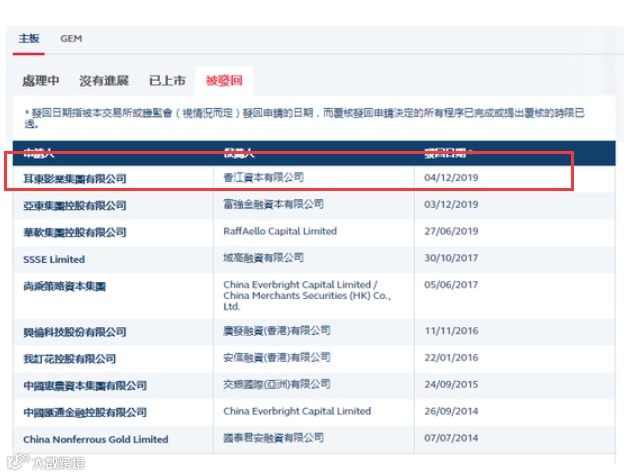This screenshot has height=476, width=642.
Task: Open applicant 我訂花控股有限公司
Action: click(x=70, y=359)
